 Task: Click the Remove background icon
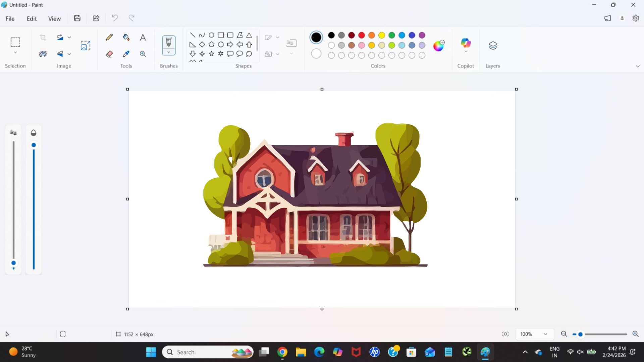(x=43, y=54)
